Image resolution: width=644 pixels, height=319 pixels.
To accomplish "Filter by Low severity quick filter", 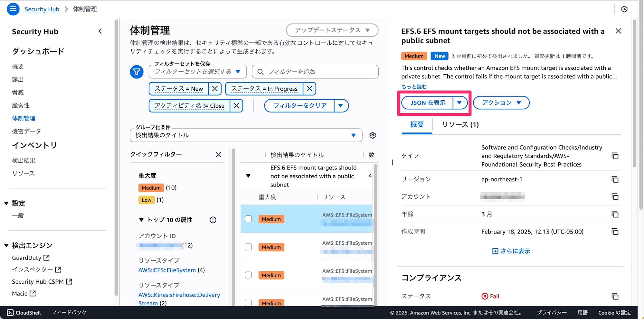I will click(x=146, y=200).
